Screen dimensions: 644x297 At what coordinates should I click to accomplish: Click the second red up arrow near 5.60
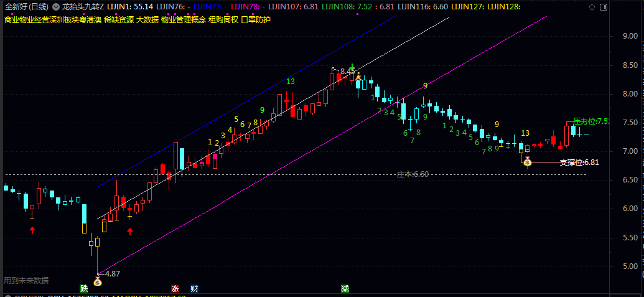point(130,231)
